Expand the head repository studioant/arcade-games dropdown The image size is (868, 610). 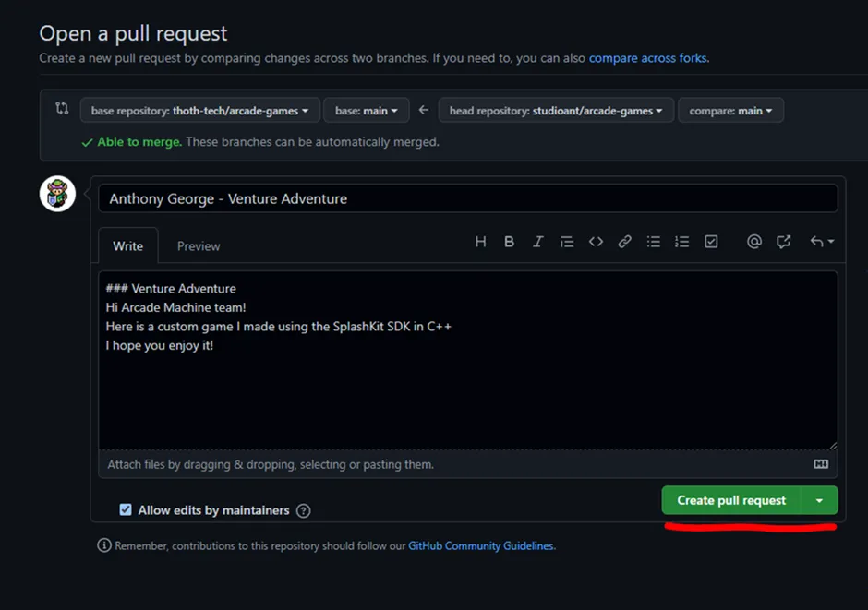[556, 111]
